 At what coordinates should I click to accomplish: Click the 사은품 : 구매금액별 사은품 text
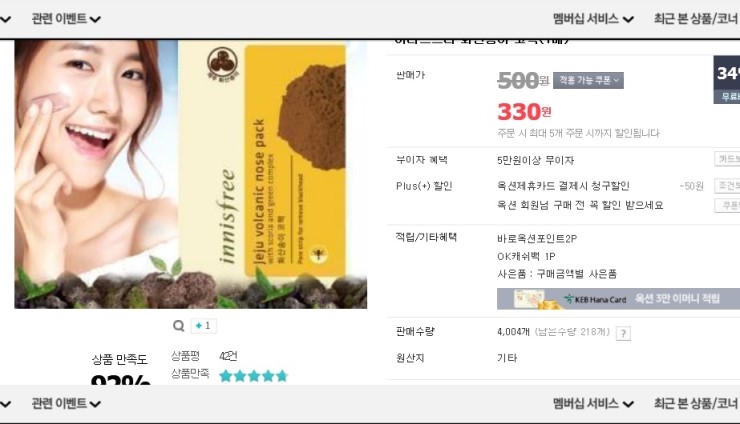557,274
